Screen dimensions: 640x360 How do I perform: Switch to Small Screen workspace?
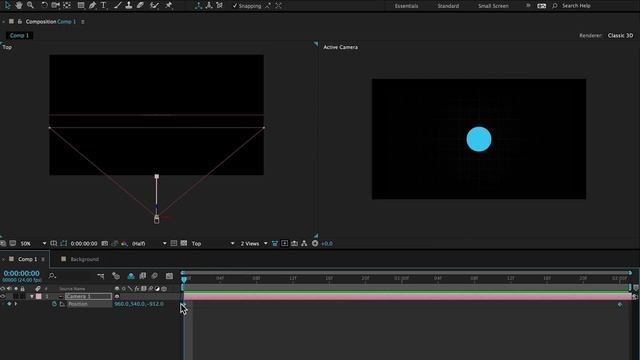click(x=493, y=6)
